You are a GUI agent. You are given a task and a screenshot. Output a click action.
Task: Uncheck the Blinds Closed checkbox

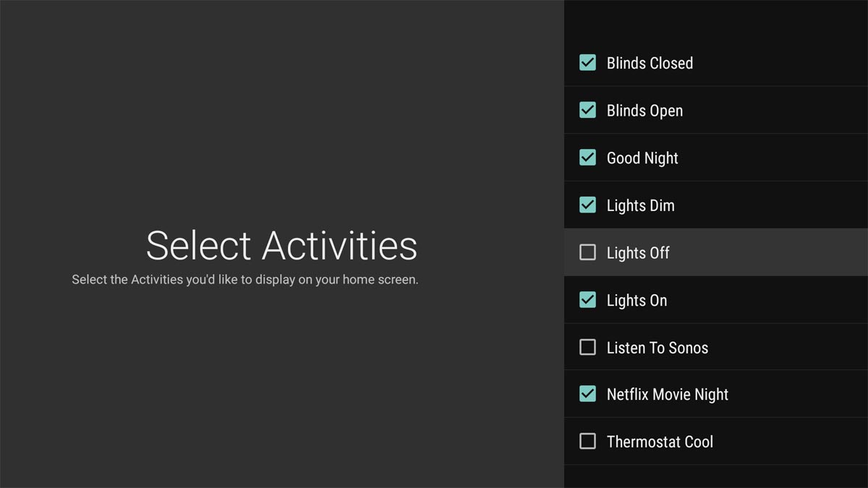coord(587,63)
